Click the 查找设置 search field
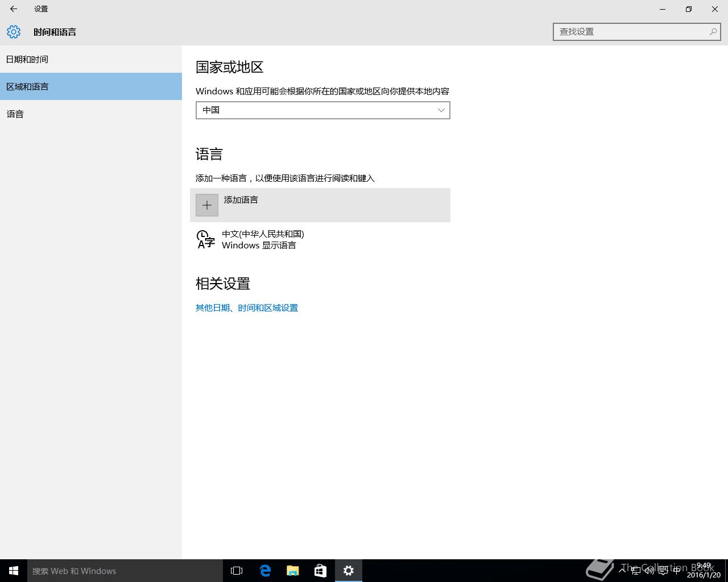 click(637, 32)
